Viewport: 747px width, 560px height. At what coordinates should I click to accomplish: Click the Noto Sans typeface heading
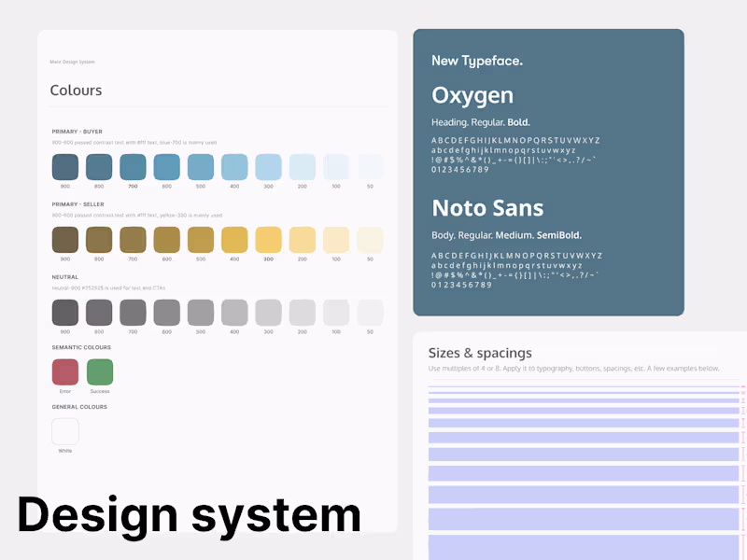(x=487, y=207)
